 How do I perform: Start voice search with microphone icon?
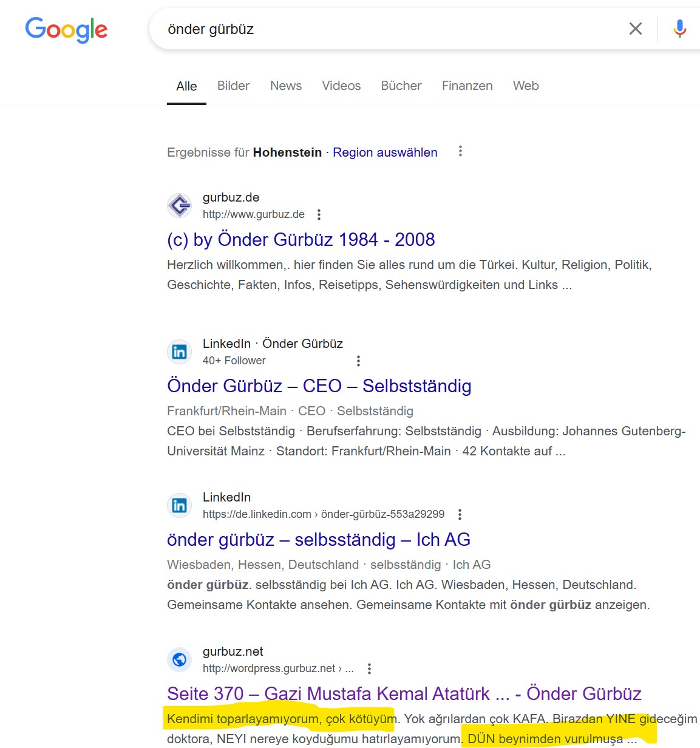pyautogui.click(x=680, y=29)
